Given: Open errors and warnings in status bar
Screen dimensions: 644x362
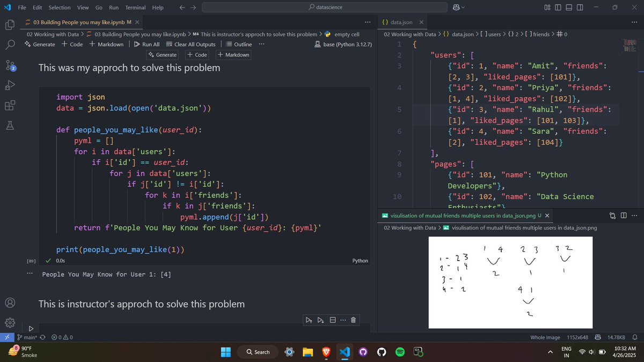Looking at the screenshot, I should pyautogui.click(x=62, y=337).
